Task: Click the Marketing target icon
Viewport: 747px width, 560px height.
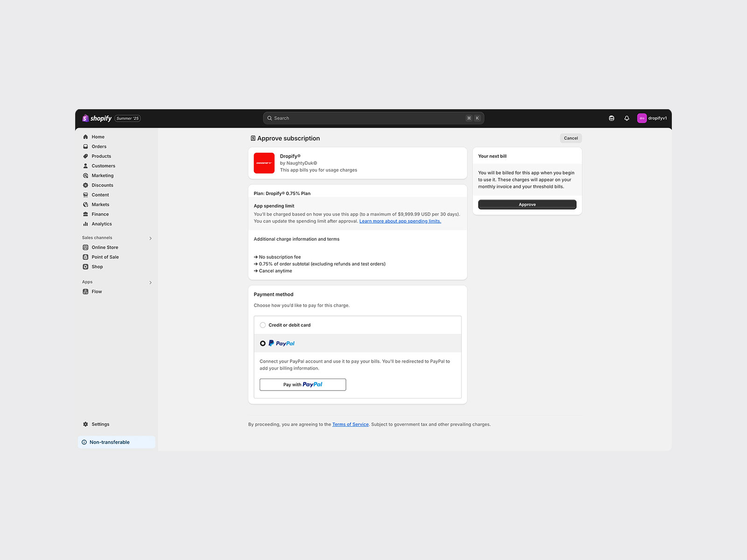Action: [x=85, y=175]
